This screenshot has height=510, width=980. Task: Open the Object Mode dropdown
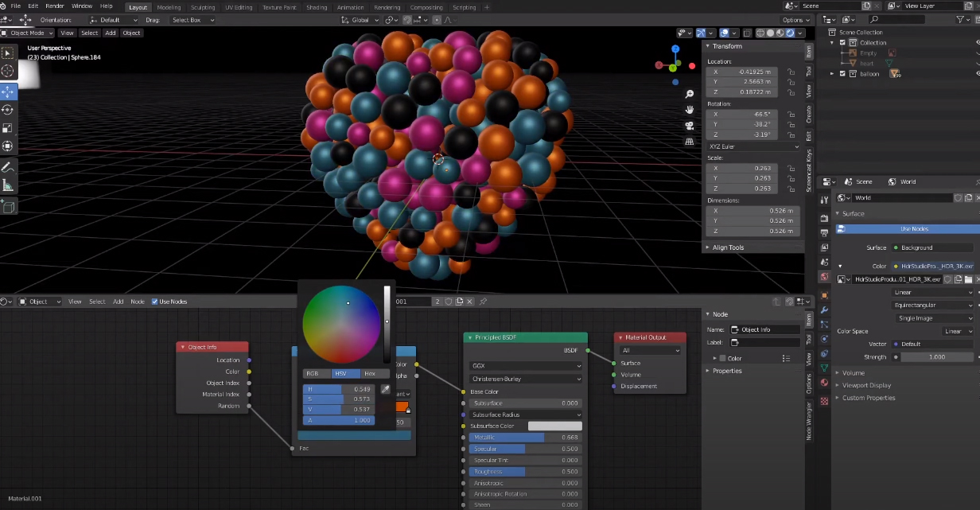pyautogui.click(x=27, y=33)
